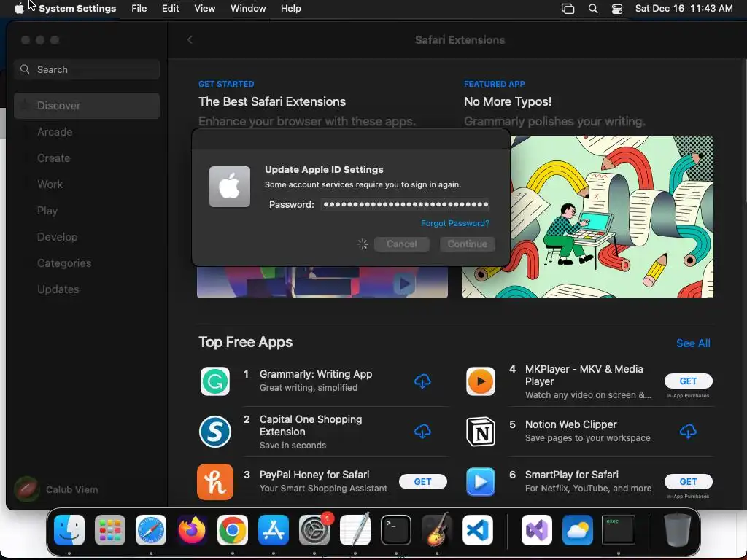Click the Notion Web Clipper app icon
This screenshot has height=560, width=747.
click(x=480, y=432)
